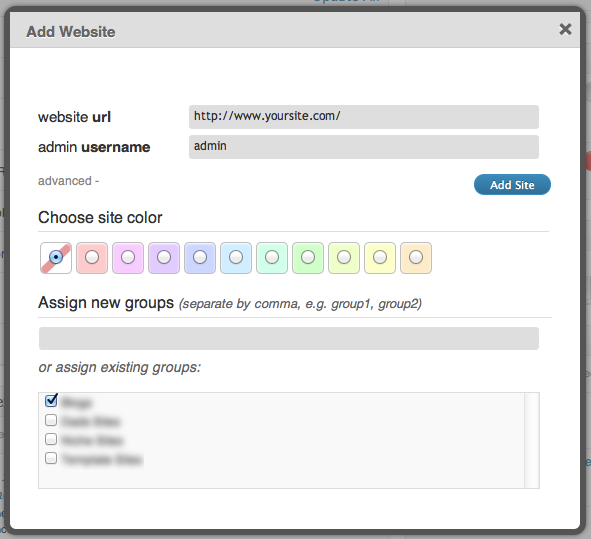The width and height of the screenshot is (591, 539).
Task: Choose the magenta pink site color
Action: coord(128,258)
